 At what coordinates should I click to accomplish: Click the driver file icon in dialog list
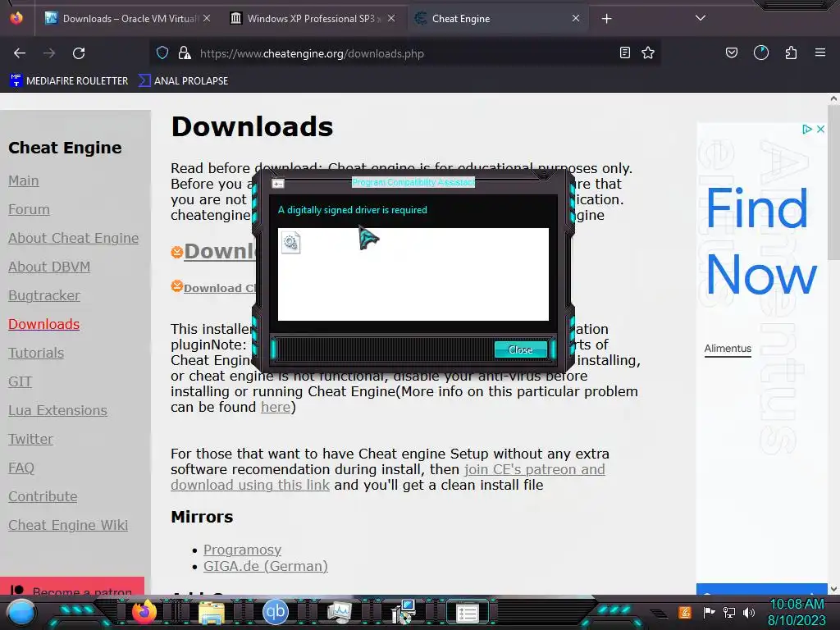291,243
